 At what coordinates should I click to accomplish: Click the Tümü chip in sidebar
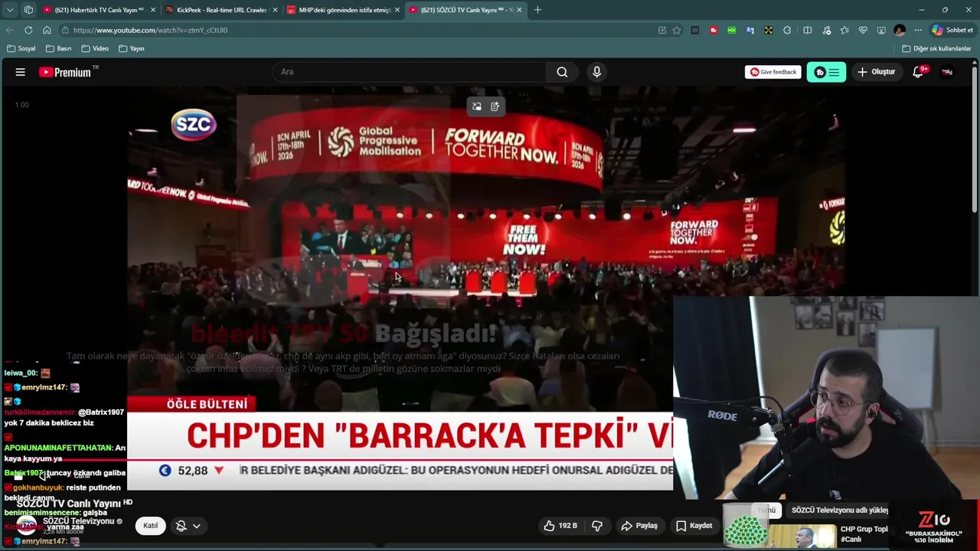(767, 510)
